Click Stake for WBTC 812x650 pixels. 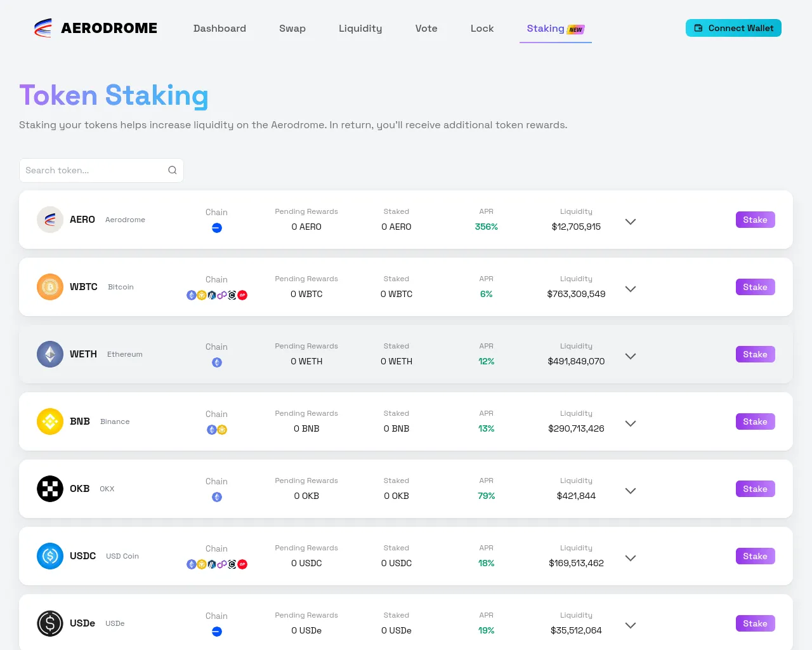(x=755, y=287)
